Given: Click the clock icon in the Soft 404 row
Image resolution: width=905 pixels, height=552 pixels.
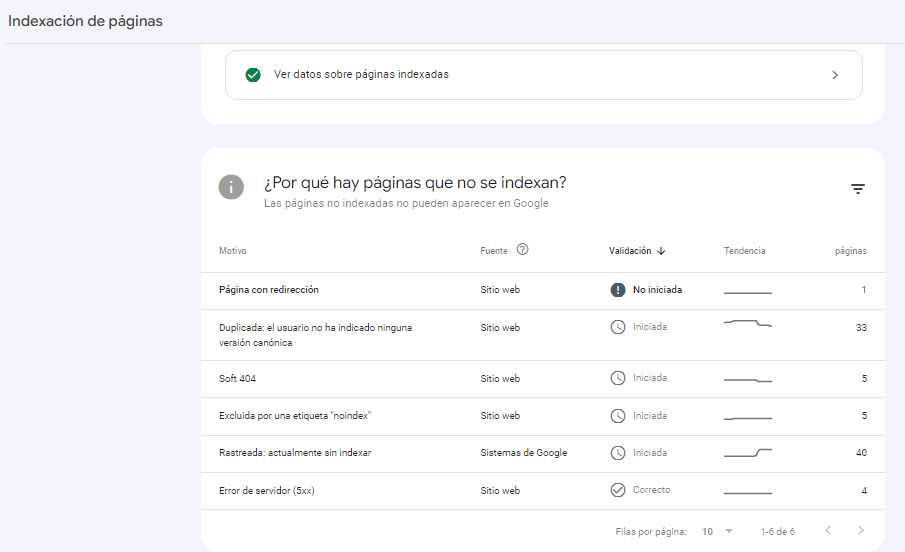Looking at the screenshot, I should 618,378.
